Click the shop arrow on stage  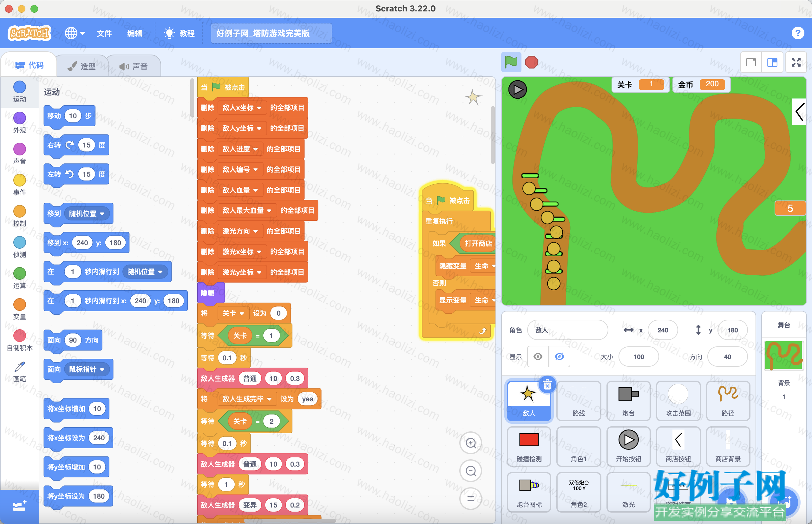pos(799,112)
